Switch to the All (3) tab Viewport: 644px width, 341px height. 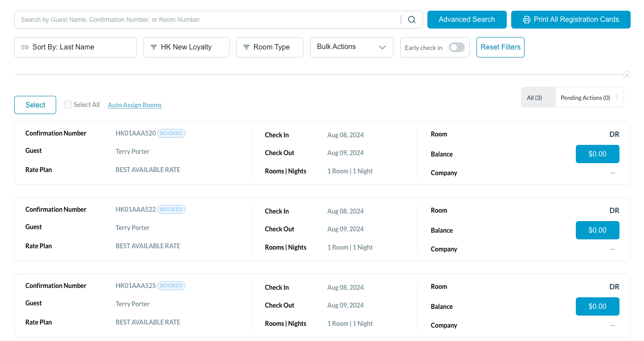click(x=534, y=98)
